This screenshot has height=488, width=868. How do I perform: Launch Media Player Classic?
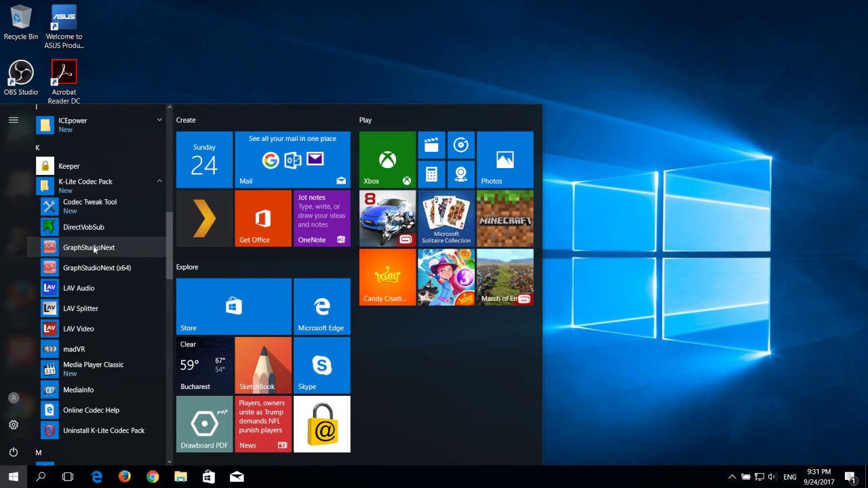coord(96,369)
